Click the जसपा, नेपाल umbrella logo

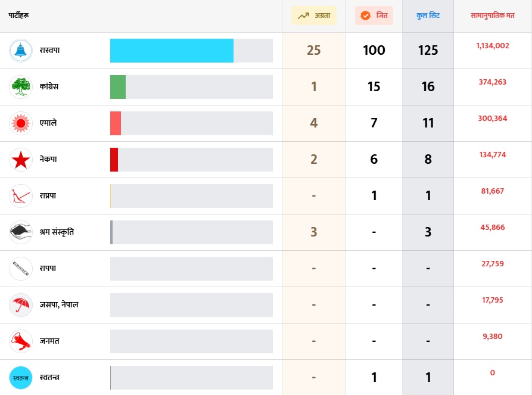[x=21, y=305]
